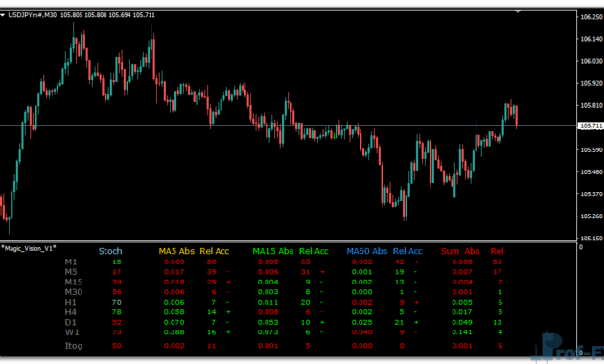Viewport: 604px width, 364px height.
Task: Click Sum Rel value 53 in M1 row
Action: point(498,262)
